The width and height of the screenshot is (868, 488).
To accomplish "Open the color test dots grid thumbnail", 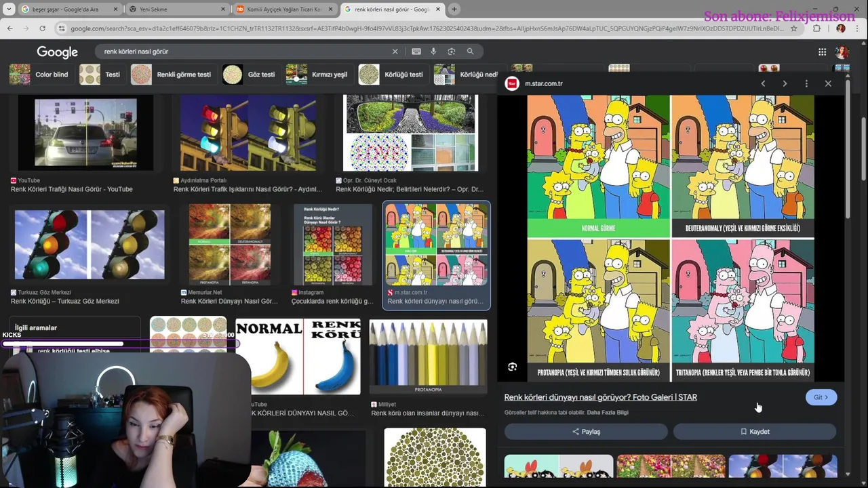I will pyautogui.click(x=189, y=333).
